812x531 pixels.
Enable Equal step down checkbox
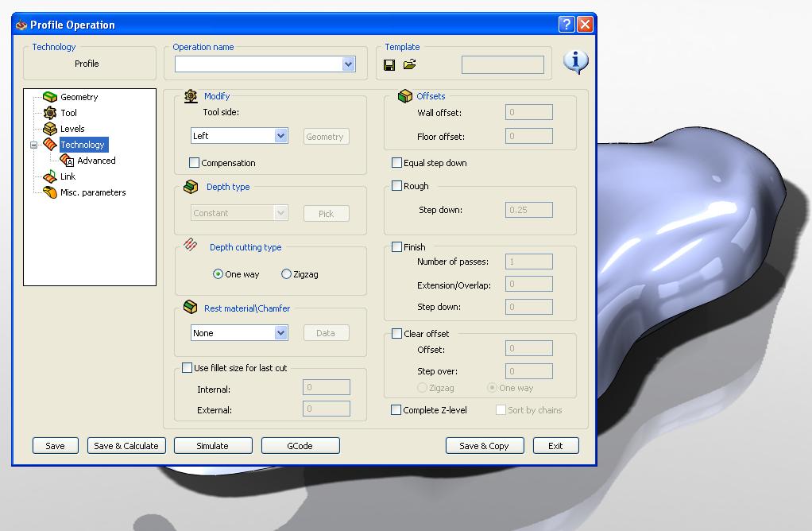[x=396, y=163]
